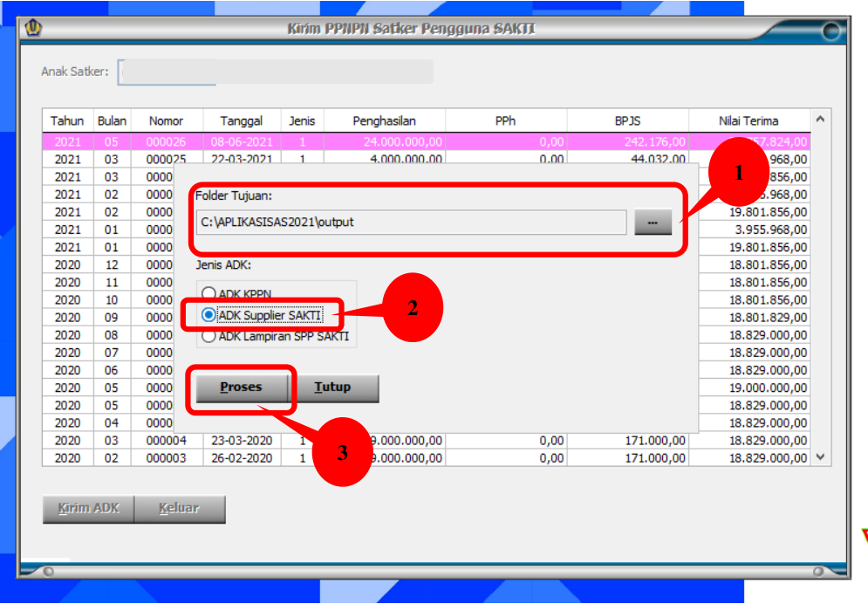
Task: Select the ADK Supplier SAKTI option
Action: [208, 315]
